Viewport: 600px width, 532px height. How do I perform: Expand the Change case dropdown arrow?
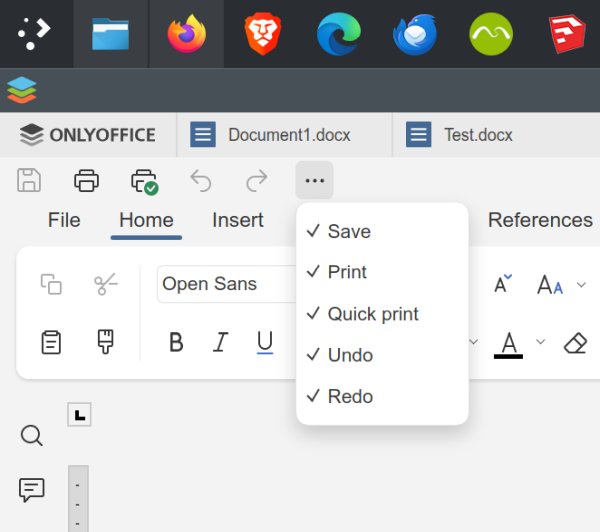pos(581,285)
